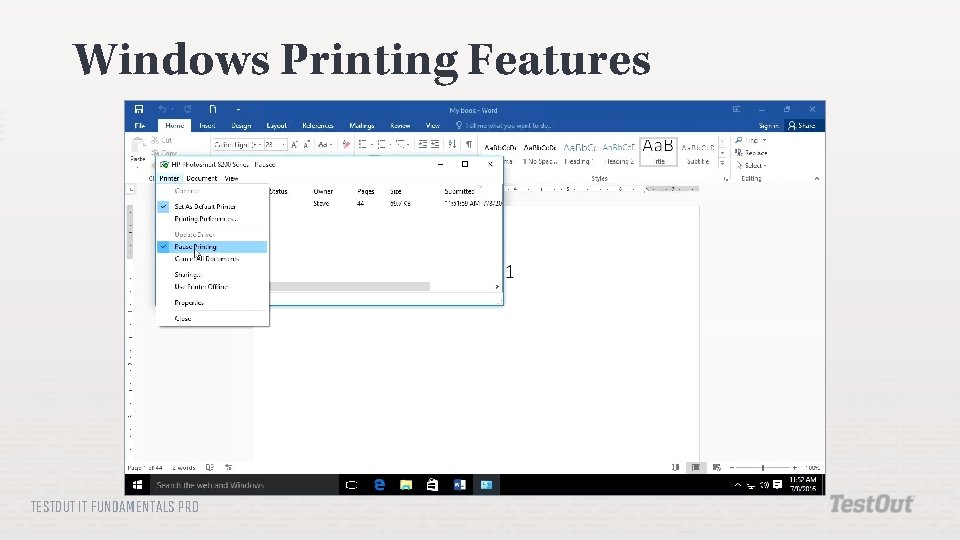Click the Grow Font icon
Screen dimensions: 960x540
(x=294, y=144)
